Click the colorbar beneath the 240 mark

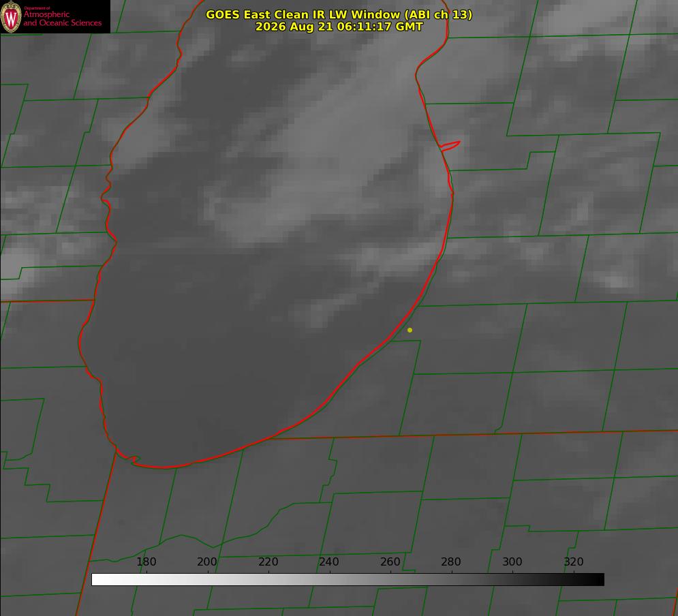[x=330, y=580]
